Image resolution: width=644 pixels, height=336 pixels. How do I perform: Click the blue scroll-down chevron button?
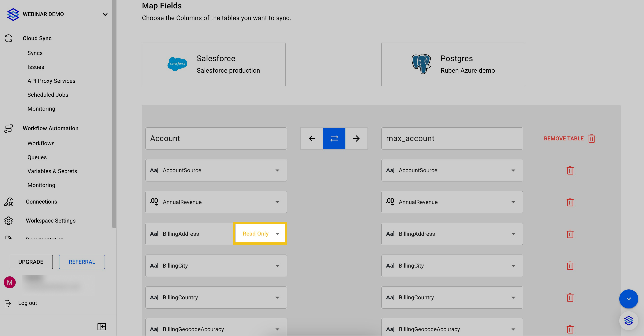(x=628, y=299)
